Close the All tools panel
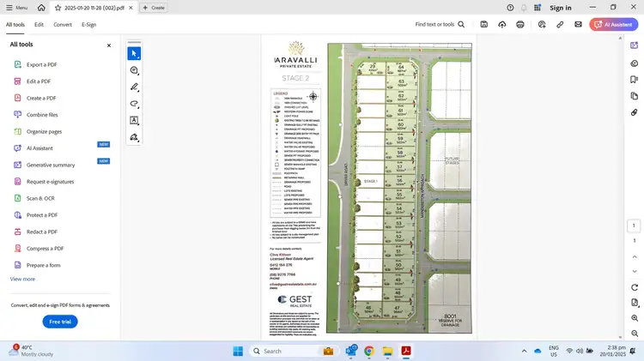 109,45
